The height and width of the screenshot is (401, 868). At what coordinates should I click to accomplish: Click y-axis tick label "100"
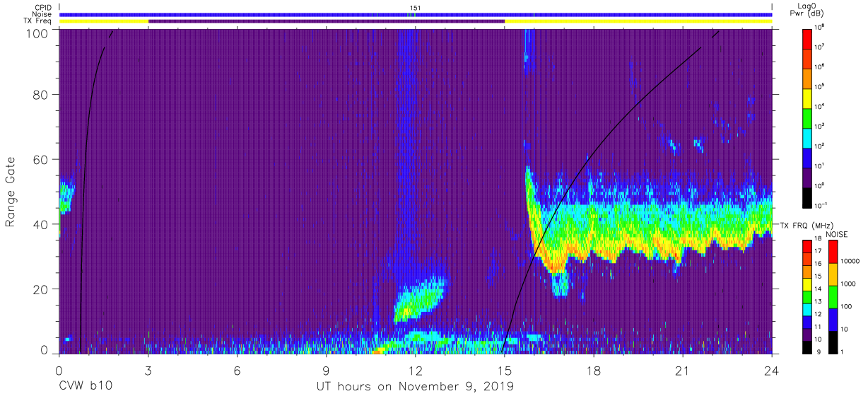(x=38, y=33)
